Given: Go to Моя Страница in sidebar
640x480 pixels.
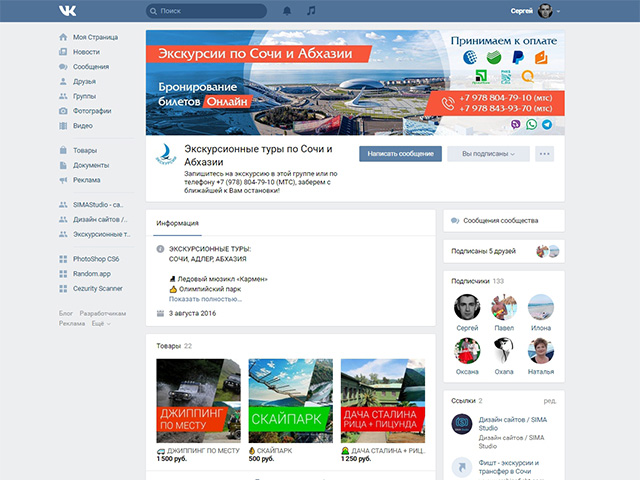Looking at the screenshot, I should click(95, 37).
